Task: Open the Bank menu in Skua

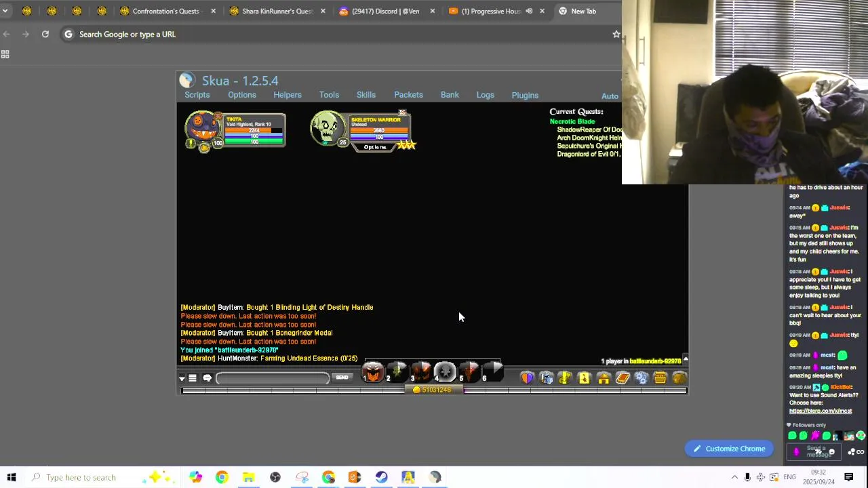Action: (450, 95)
